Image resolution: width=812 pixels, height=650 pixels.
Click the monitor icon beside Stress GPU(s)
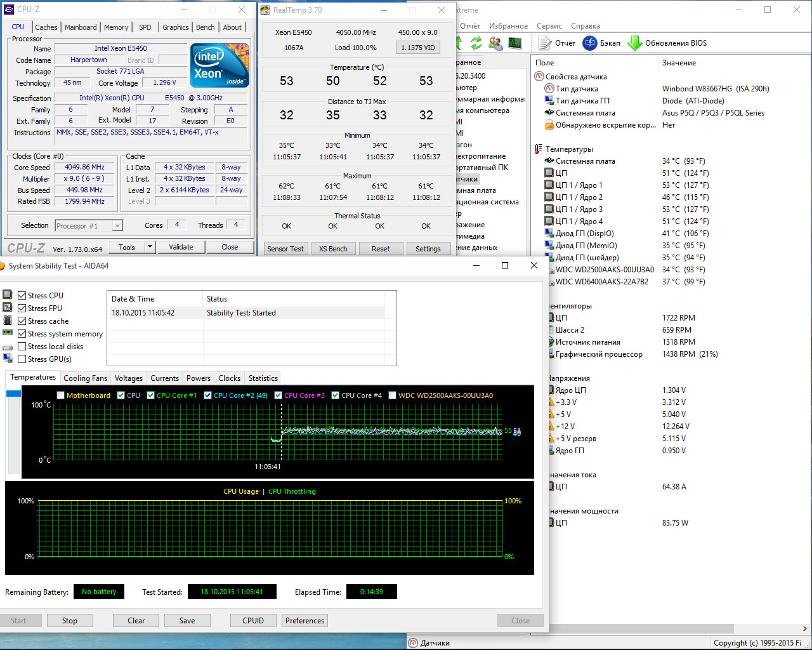[8, 359]
